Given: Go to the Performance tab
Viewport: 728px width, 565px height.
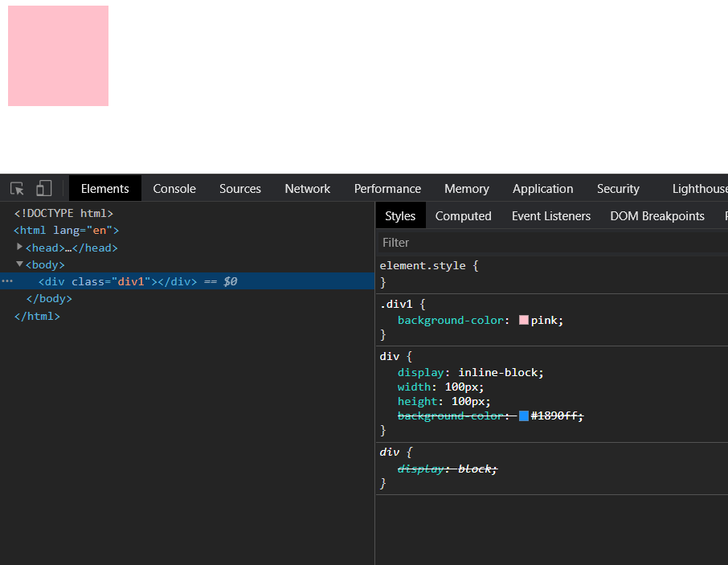Looking at the screenshot, I should click(x=387, y=189).
